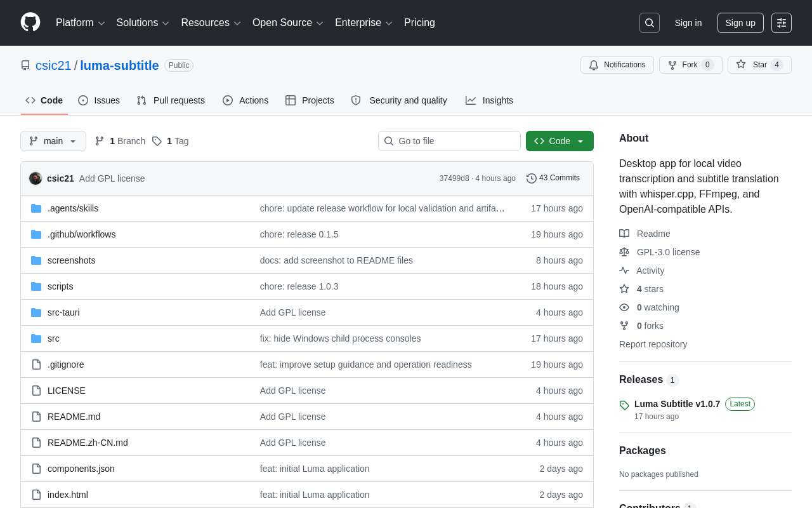Switch to the Actions tab

click(246, 100)
